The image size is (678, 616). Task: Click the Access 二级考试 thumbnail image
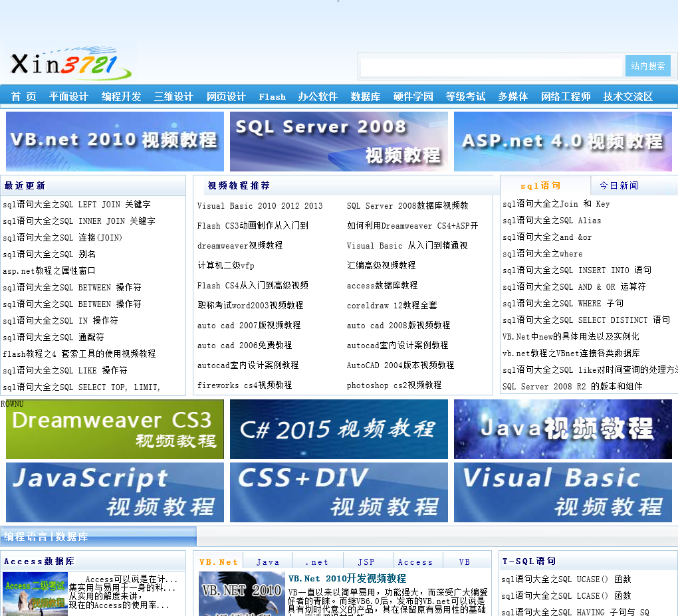click(x=35, y=594)
